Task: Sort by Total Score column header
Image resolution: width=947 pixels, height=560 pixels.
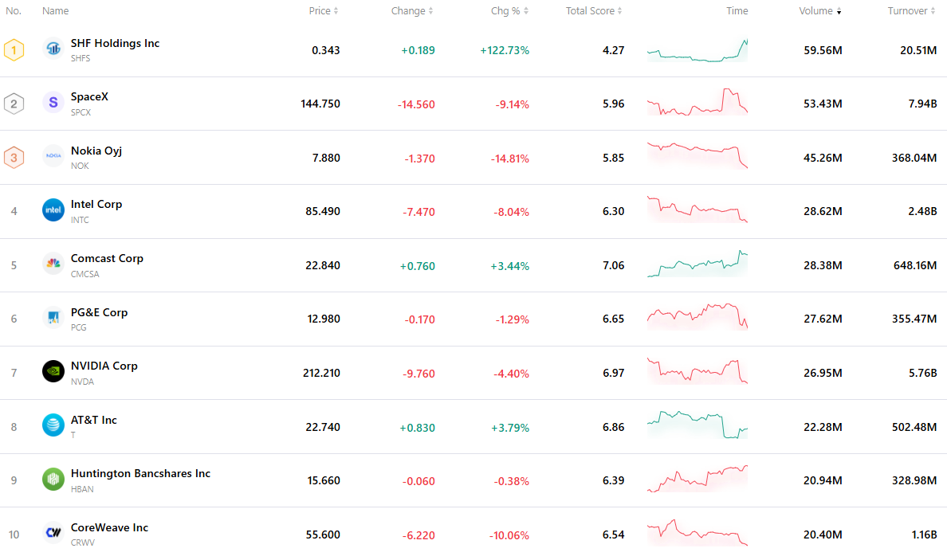Action: [594, 11]
